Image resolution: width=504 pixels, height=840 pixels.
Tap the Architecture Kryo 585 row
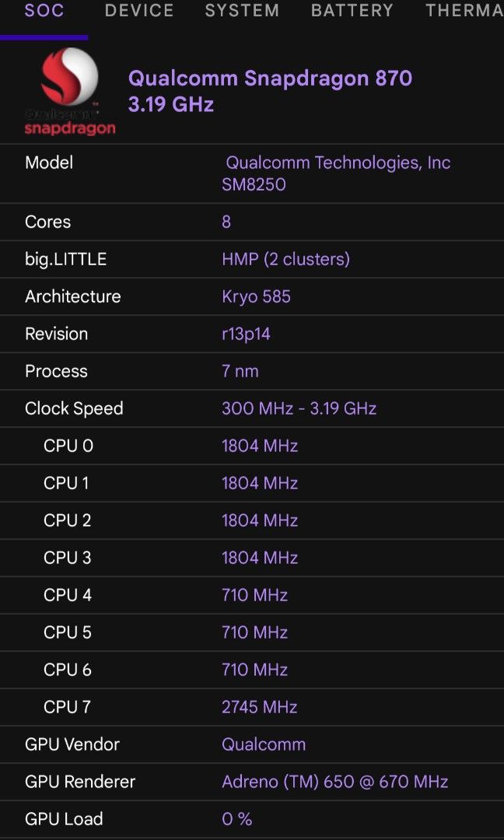pos(252,296)
